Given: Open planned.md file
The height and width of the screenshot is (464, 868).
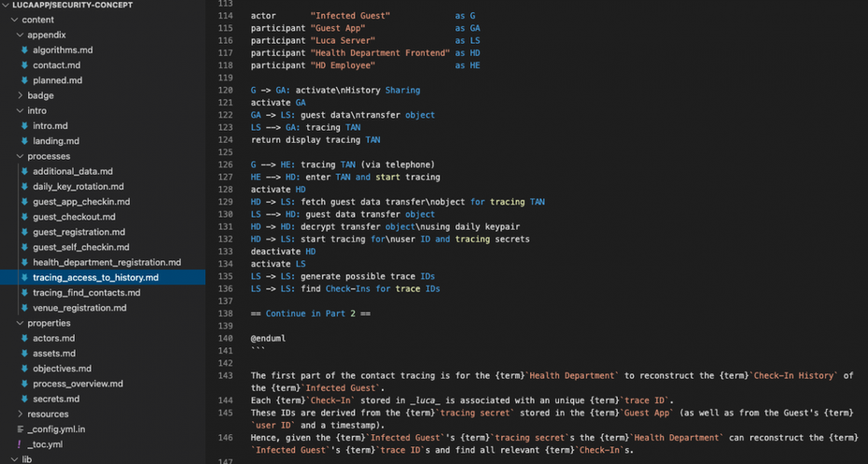Looking at the screenshot, I should tap(58, 80).
